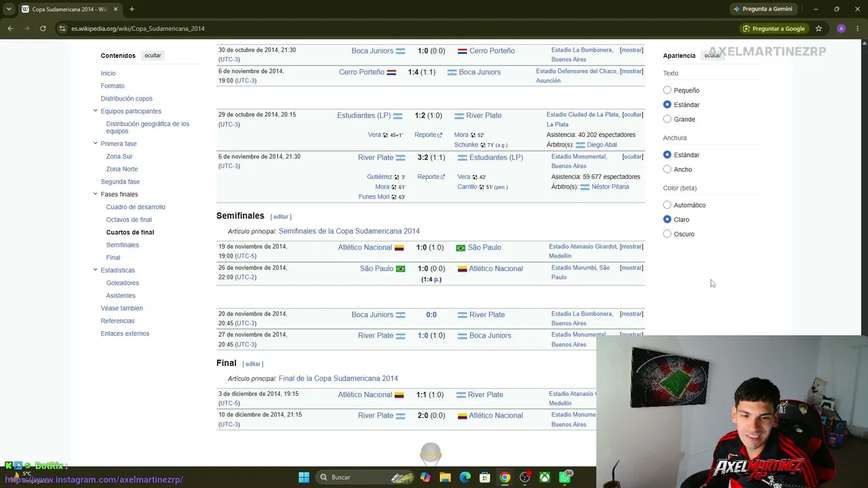Open the tab search dropdown arrow
Image resolution: width=868 pixels, height=488 pixels.
[x=9, y=9]
